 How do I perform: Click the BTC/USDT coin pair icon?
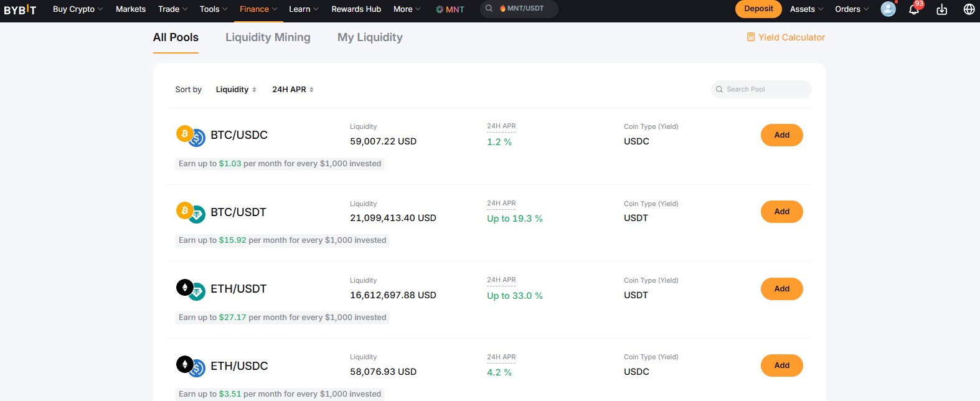(191, 212)
